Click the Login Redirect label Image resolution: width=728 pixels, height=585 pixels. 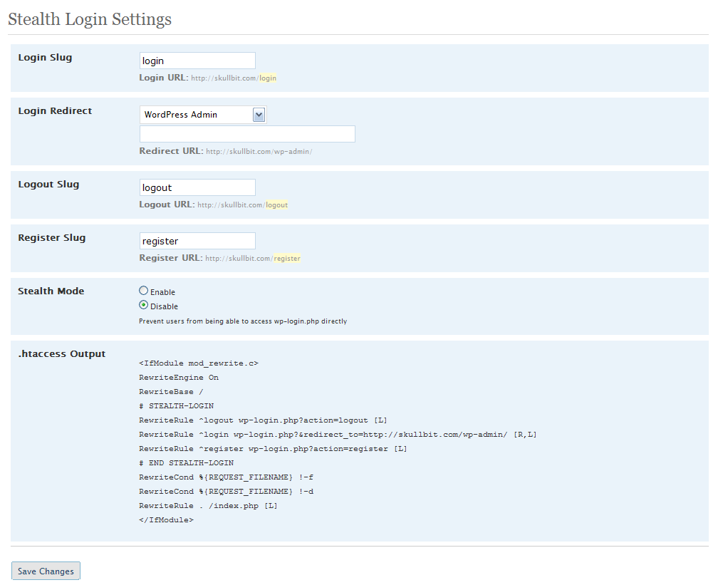point(56,111)
